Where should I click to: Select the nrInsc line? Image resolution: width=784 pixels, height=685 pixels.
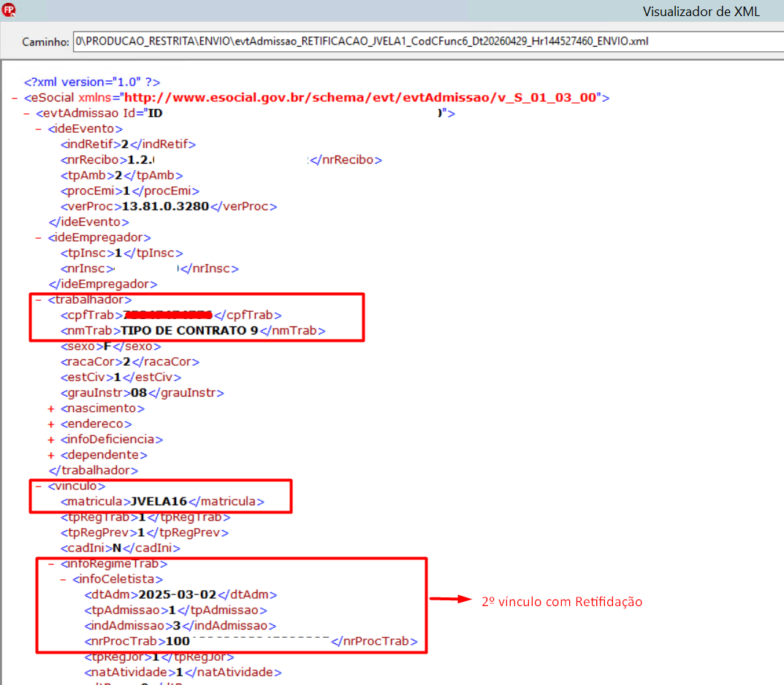tap(150, 269)
